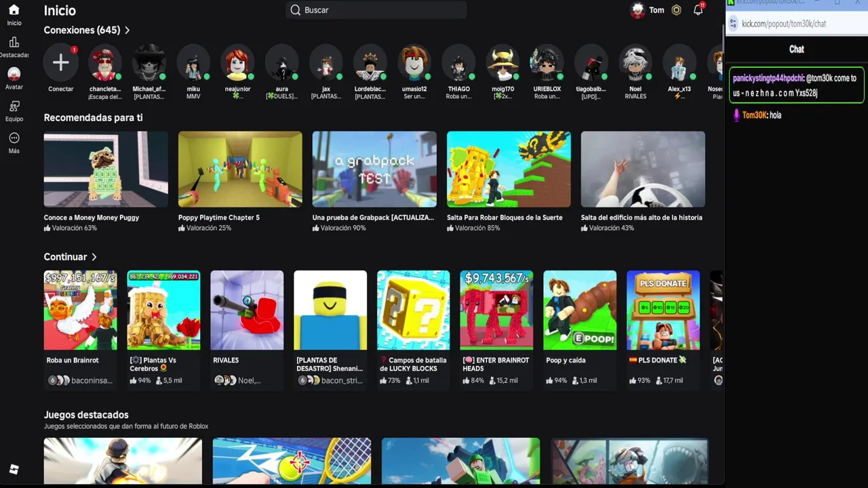The image size is (868, 488).
Task: Open the tennis racket featured game thumbnail
Action: 292,461
